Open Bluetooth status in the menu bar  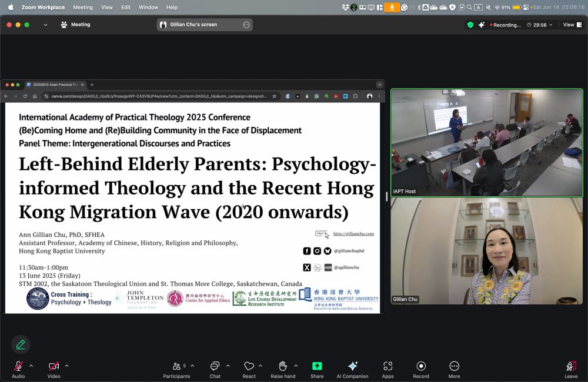coord(419,7)
